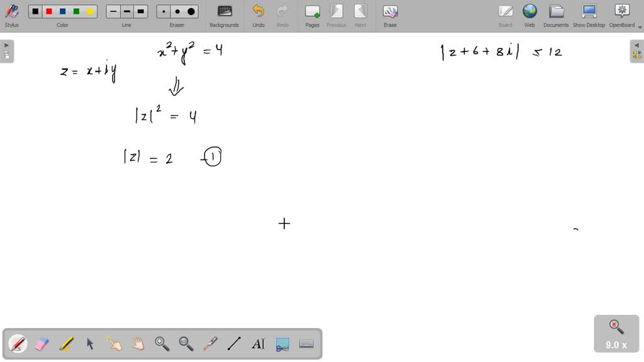Expand the left library panel
The image size is (644, 362).
[x=6, y=45]
